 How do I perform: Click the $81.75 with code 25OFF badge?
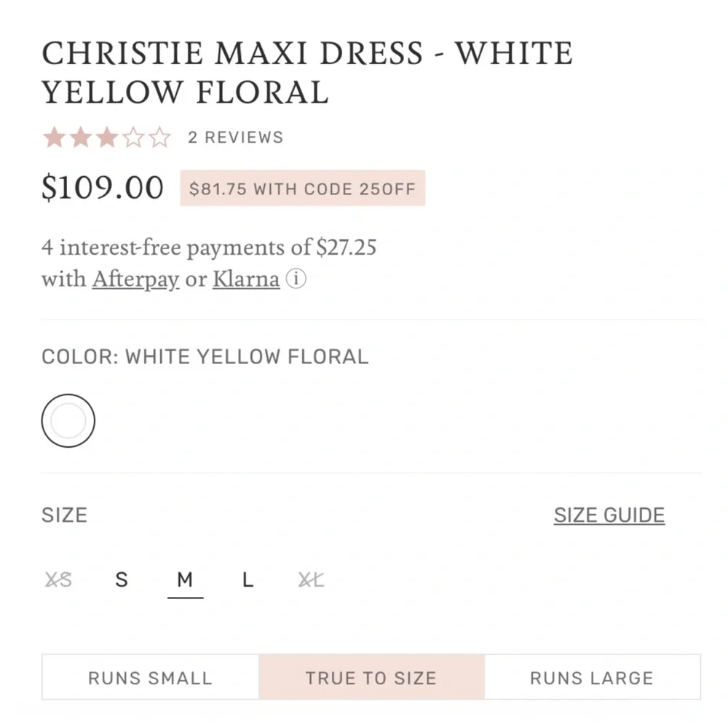pos(302,189)
